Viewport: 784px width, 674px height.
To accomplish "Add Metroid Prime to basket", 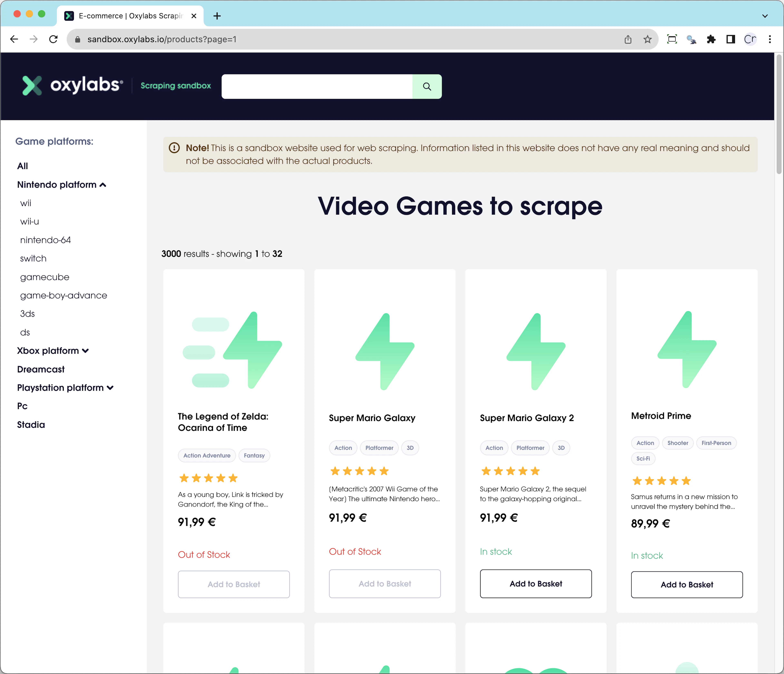I will [687, 585].
